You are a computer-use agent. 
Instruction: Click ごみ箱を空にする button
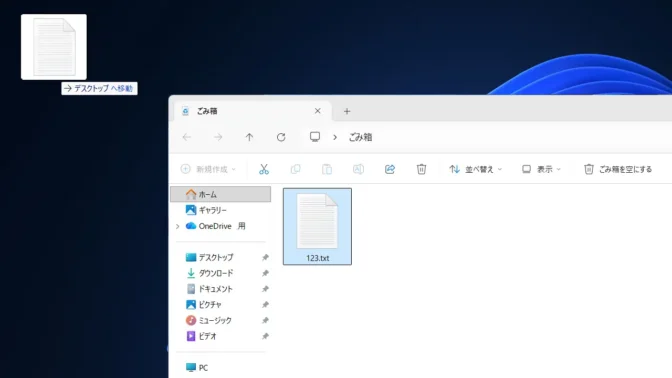click(x=618, y=169)
